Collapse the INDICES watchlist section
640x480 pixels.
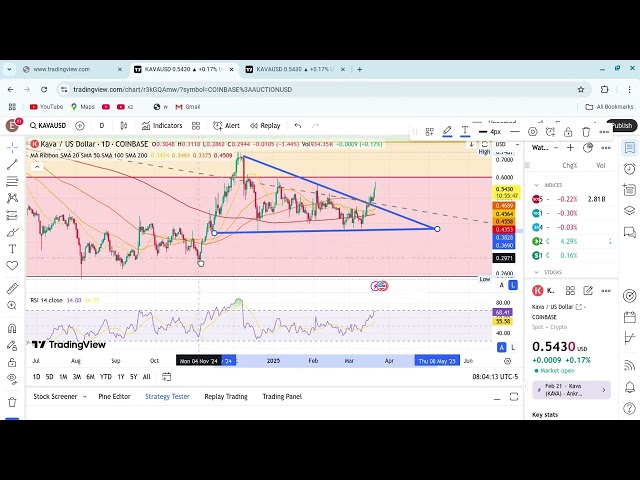pos(536,185)
